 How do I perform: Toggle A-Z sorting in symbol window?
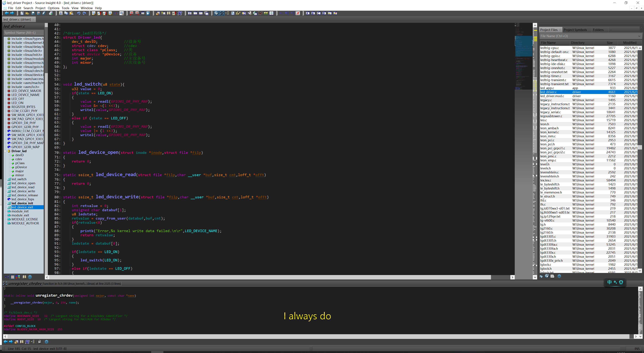[7, 277]
